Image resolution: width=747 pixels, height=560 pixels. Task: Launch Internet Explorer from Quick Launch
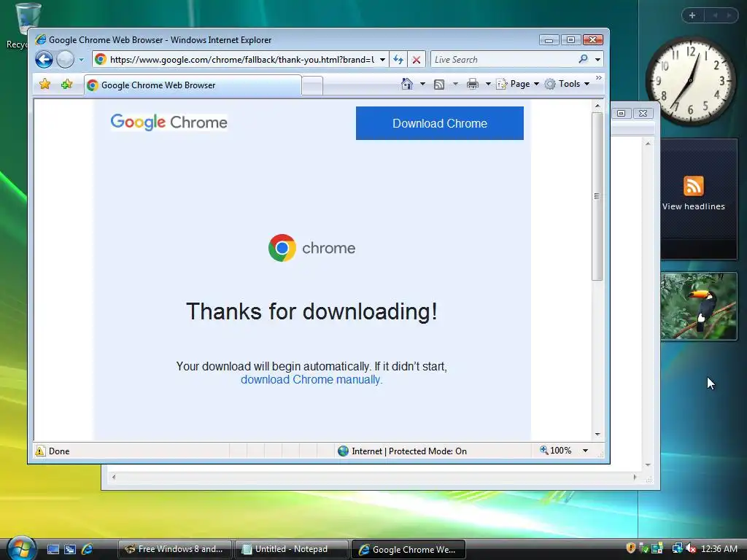click(x=88, y=550)
